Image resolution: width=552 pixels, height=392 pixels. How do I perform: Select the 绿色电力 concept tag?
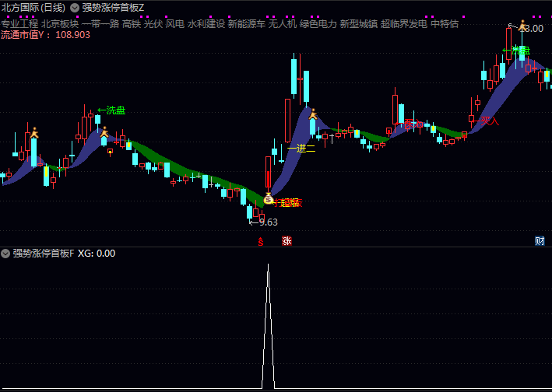tap(318, 24)
